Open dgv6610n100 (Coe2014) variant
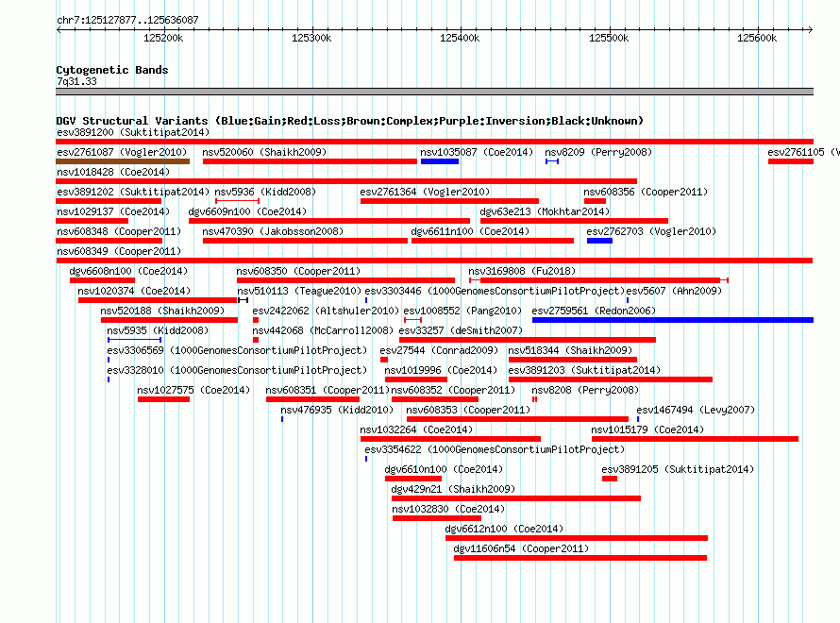Screen dimensions: 840x623 (444, 469)
